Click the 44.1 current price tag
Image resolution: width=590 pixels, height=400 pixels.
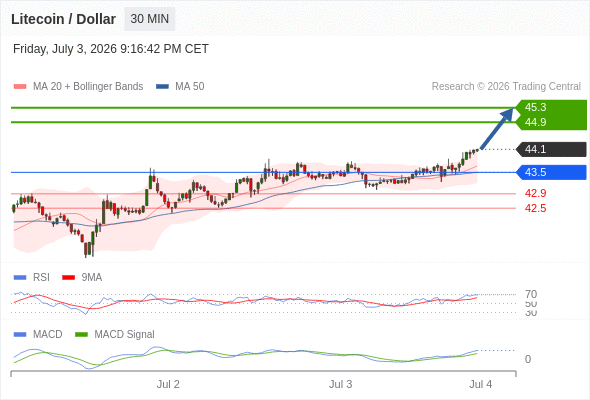coord(552,149)
